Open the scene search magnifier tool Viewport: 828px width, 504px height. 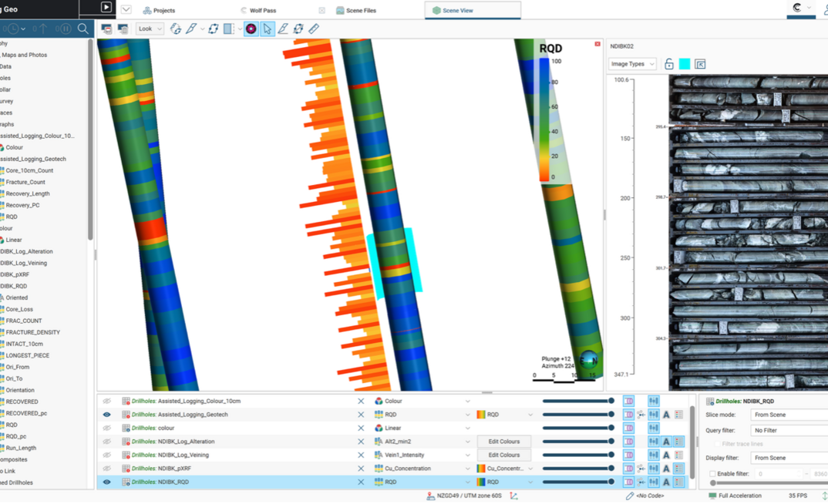pyautogui.click(x=82, y=29)
